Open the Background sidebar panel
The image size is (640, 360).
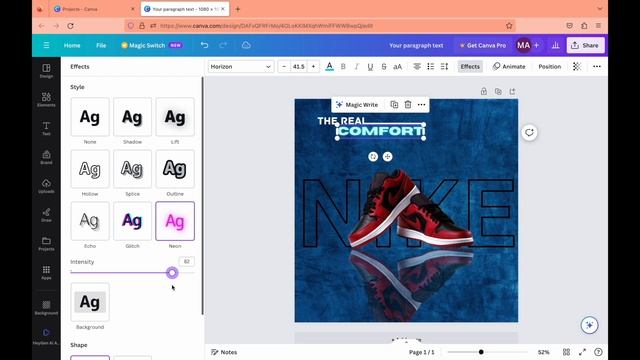[46, 307]
